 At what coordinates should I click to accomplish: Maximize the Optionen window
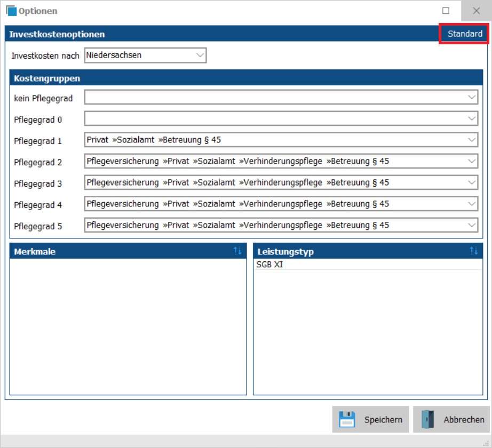coord(446,11)
